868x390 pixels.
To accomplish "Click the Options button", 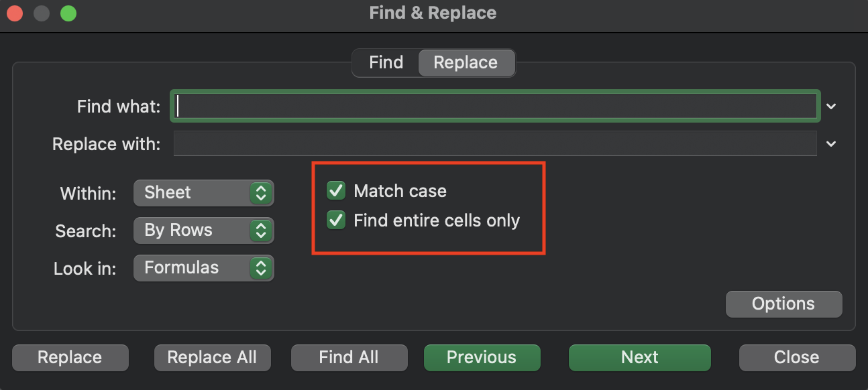I will pos(783,304).
